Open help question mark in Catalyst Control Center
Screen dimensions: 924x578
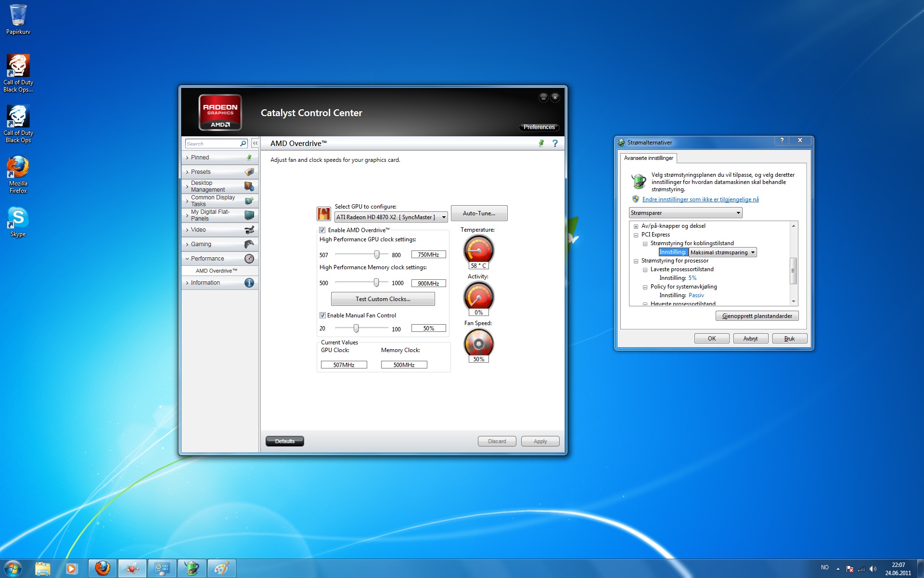coord(555,143)
